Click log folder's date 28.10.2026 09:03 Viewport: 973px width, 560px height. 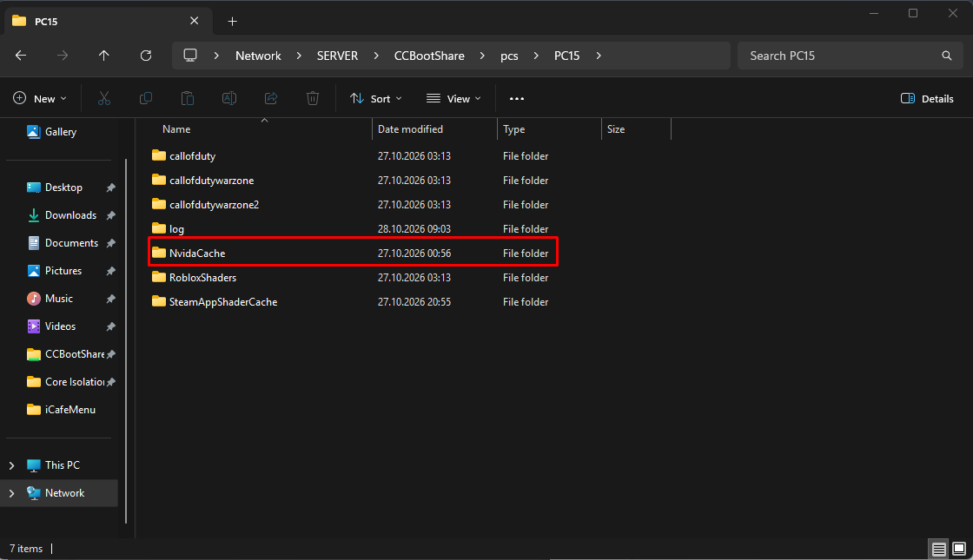coord(414,229)
